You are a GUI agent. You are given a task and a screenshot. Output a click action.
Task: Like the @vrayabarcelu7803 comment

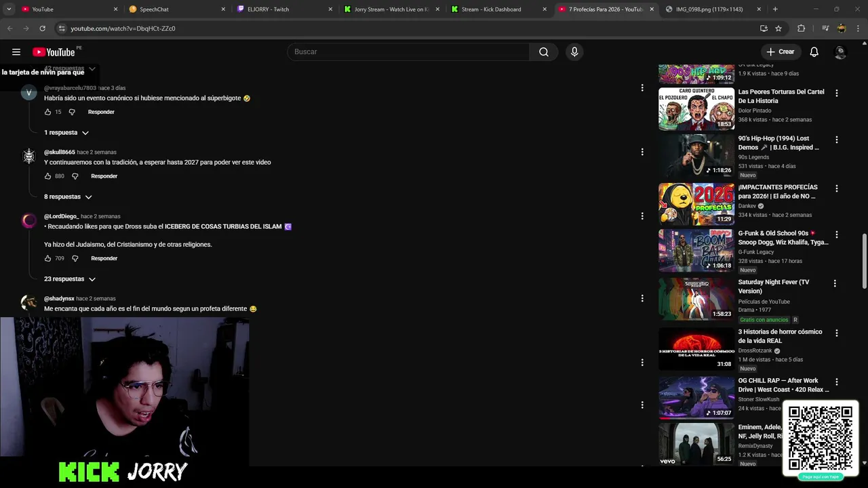47,112
